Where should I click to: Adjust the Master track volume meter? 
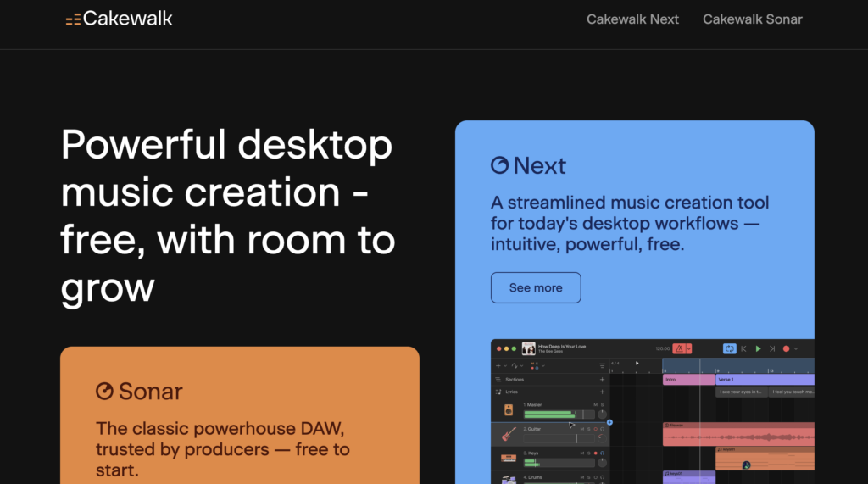point(551,414)
